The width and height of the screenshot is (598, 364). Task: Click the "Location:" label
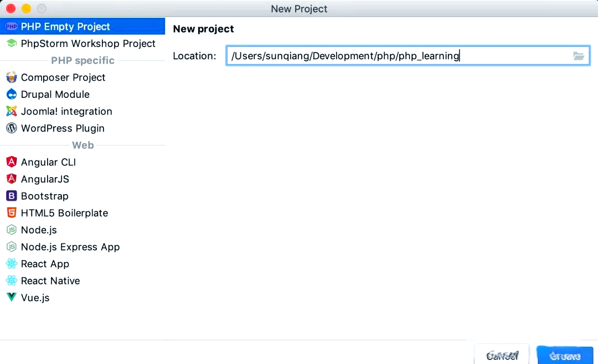(194, 56)
